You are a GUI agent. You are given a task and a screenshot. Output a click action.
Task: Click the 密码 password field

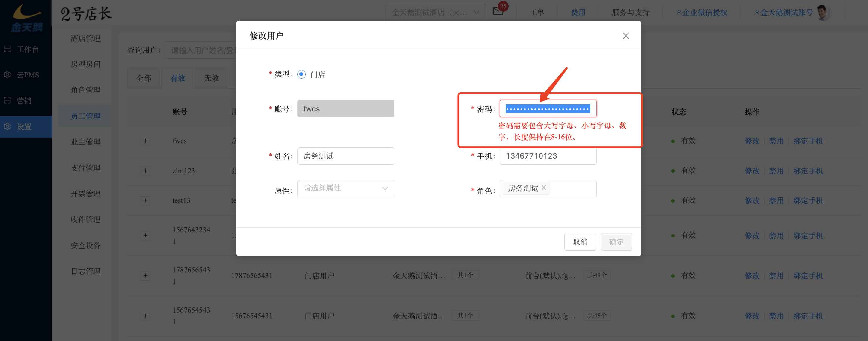coord(548,108)
